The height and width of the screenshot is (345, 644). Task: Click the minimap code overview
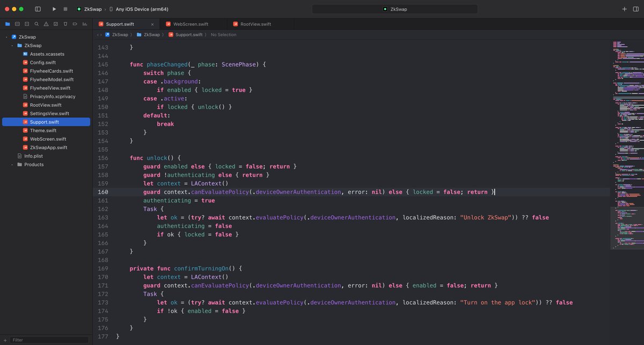[x=626, y=145]
